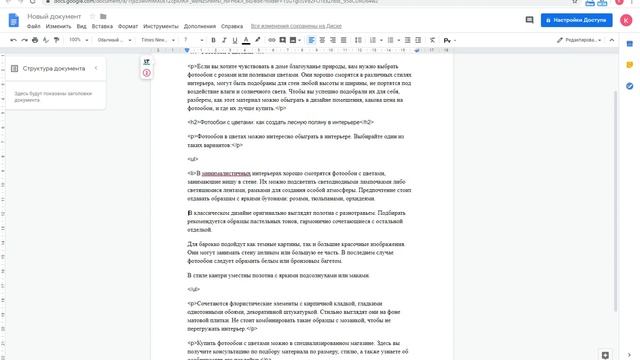Click the vertical document scrollbar
The image size is (640, 360).
coord(616,202)
